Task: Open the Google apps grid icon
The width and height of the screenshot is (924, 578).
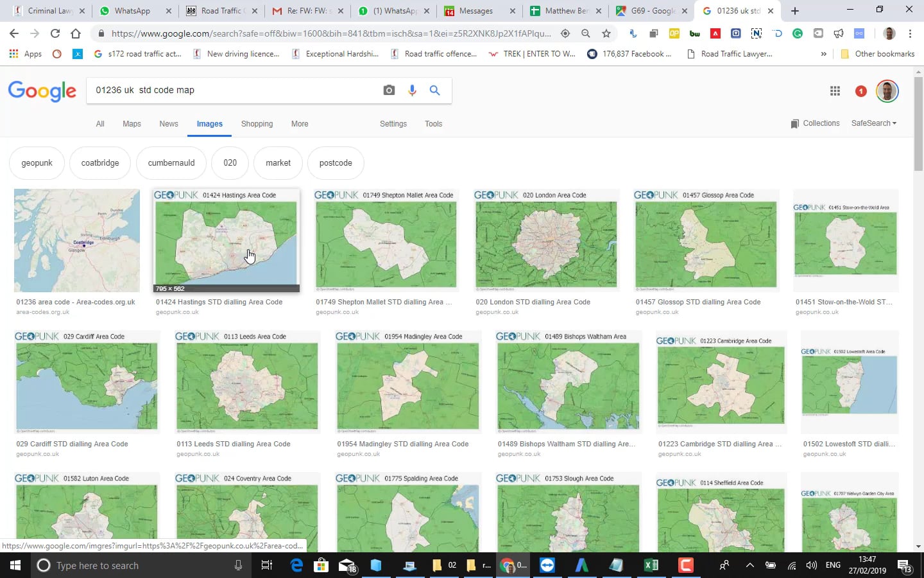Action: click(x=835, y=91)
